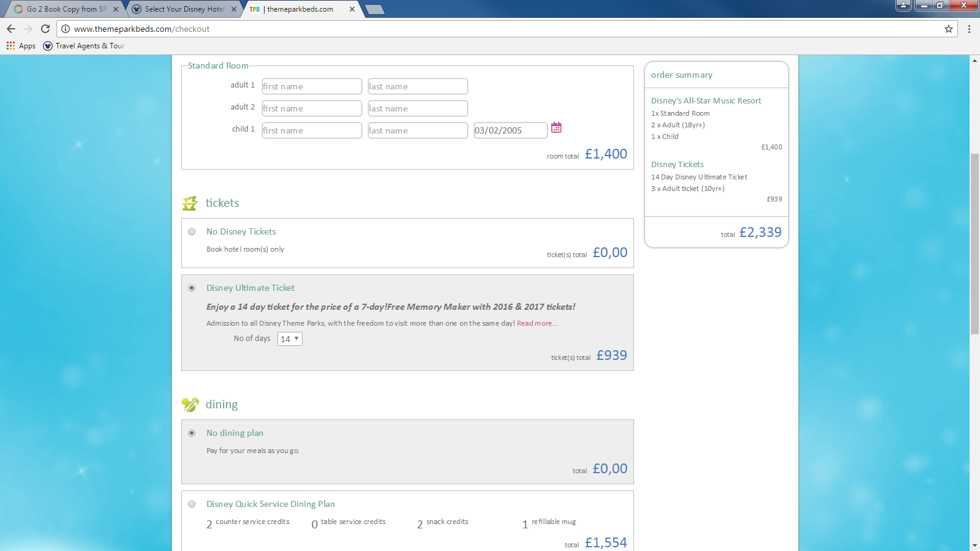
Task: Open the No of days dropdown
Action: pos(290,339)
